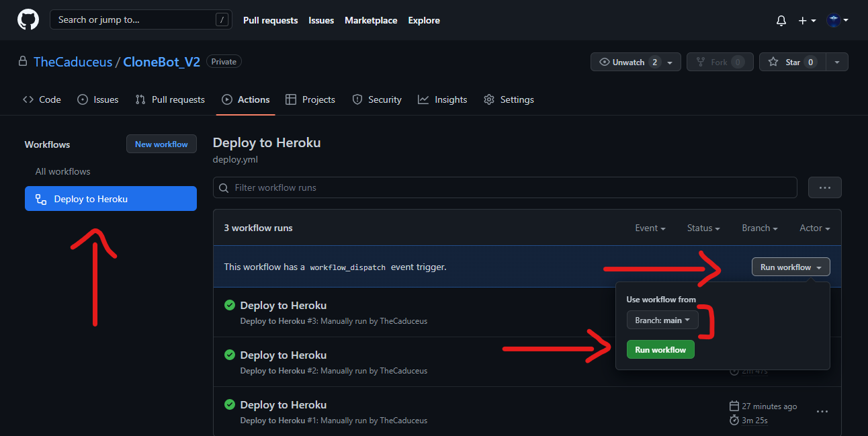The height and width of the screenshot is (436, 868).
Task: Go to Pull requests in top navigation
Action: (x=270, y=20)
